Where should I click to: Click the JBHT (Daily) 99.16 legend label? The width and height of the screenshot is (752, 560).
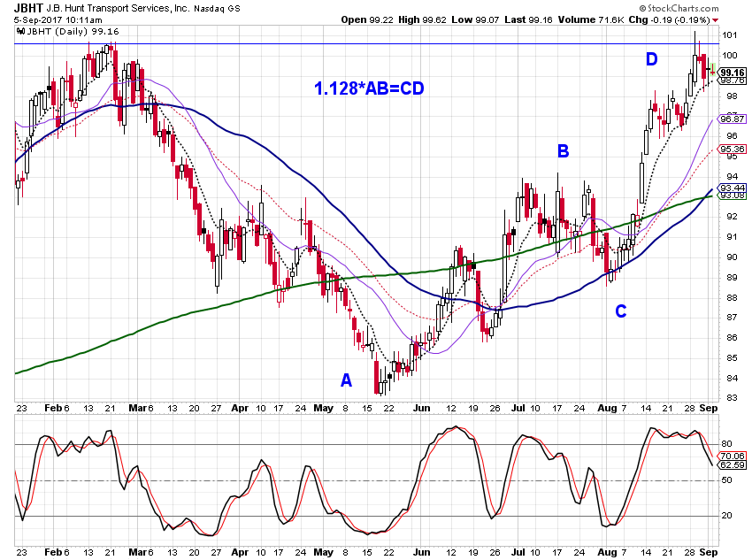tap(73, 32)
